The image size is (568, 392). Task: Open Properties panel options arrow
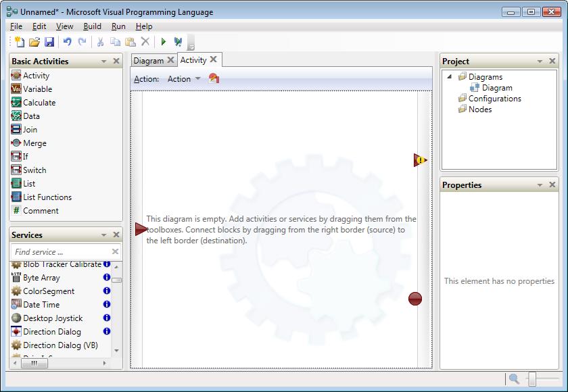point(540,185)
